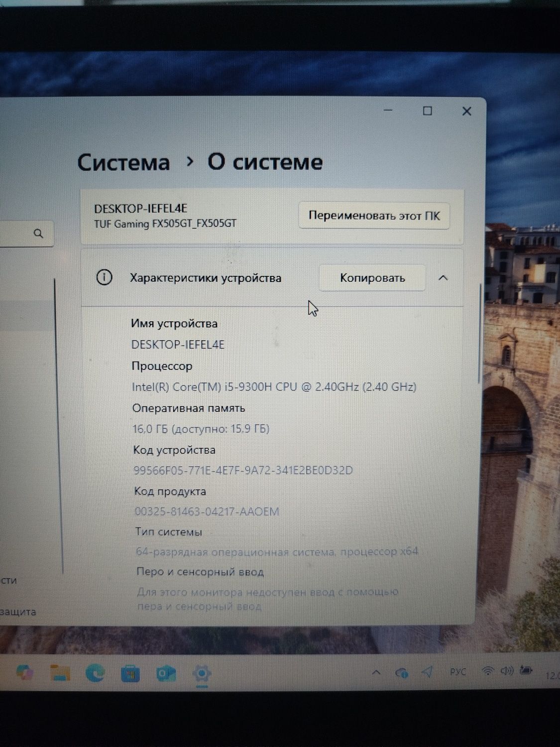
Task: Click the product ID 00325-81463-04217-AAOEM
Action: click(x=207, y=511)
